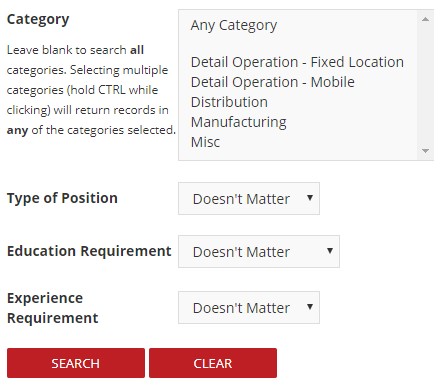Click the Education Requirement dropdown arrow
The width and height of the screenshot is (446, 392).
pos(330,251)
